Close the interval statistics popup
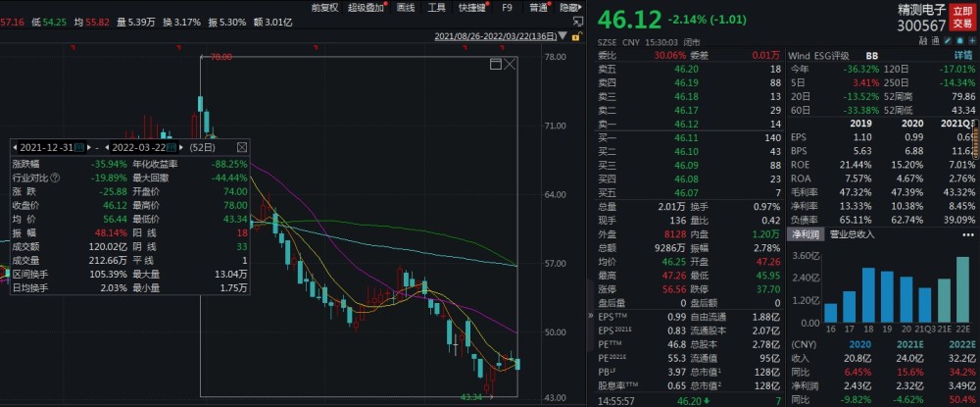The width and height of the screenshot is (980, 407). 242,147
